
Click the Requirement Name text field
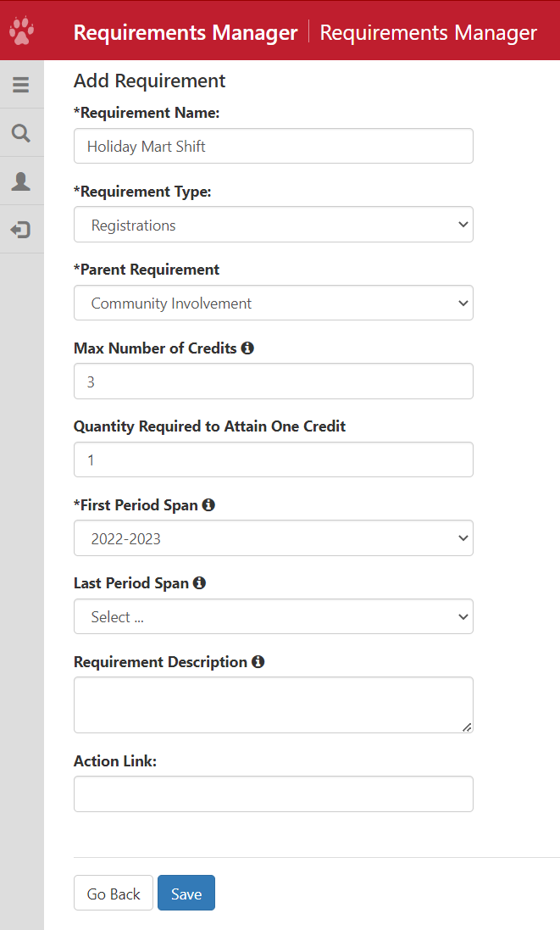tap(273, 146)
